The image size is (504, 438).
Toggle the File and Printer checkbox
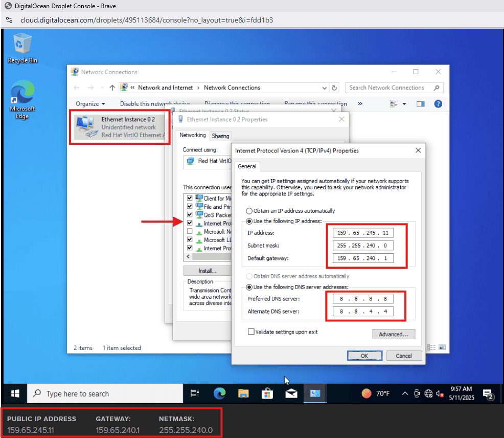(x=190, y=206)
